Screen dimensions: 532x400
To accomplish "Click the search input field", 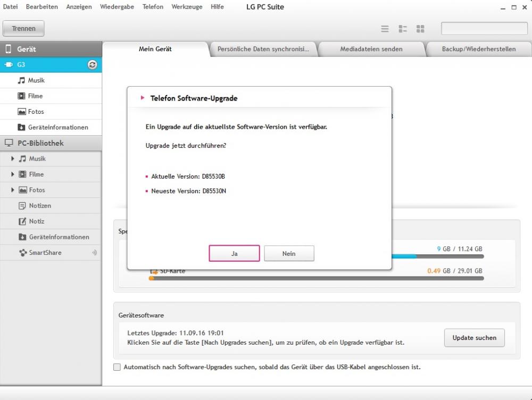I will point(484,29).
